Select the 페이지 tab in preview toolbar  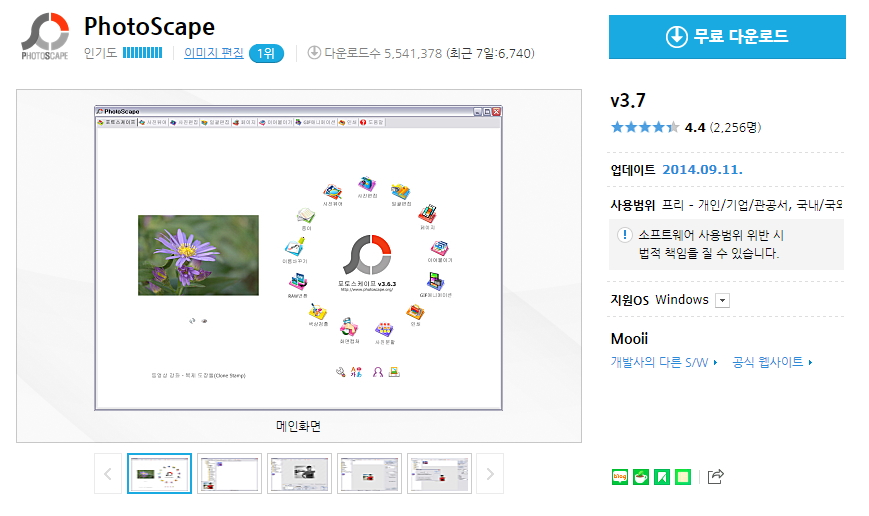click(244, 122)
